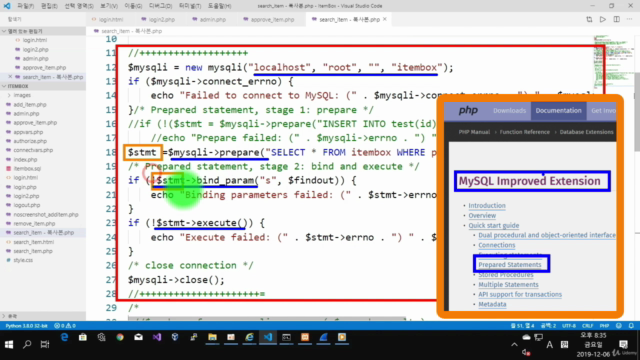Select Python 3.8.0 32-bit interpreter in status bar

[x=26, y=326]
